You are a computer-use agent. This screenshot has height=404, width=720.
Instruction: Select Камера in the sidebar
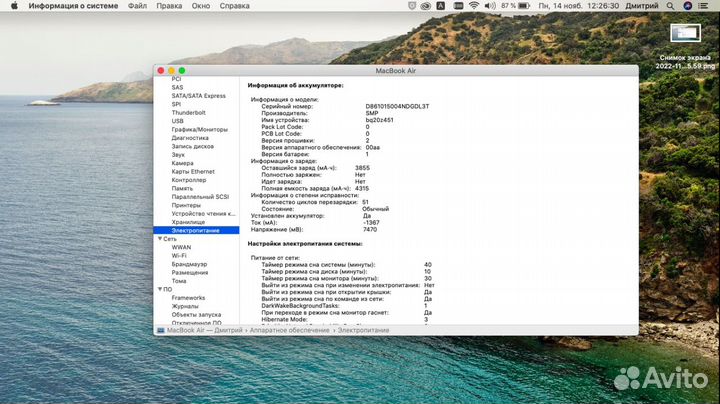tap(182, 163)
